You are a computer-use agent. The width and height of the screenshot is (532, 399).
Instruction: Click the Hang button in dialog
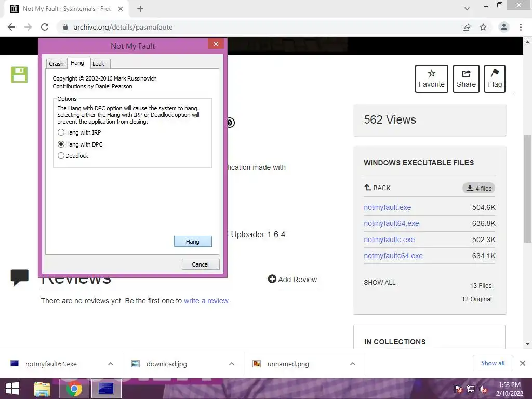point(193,242)
